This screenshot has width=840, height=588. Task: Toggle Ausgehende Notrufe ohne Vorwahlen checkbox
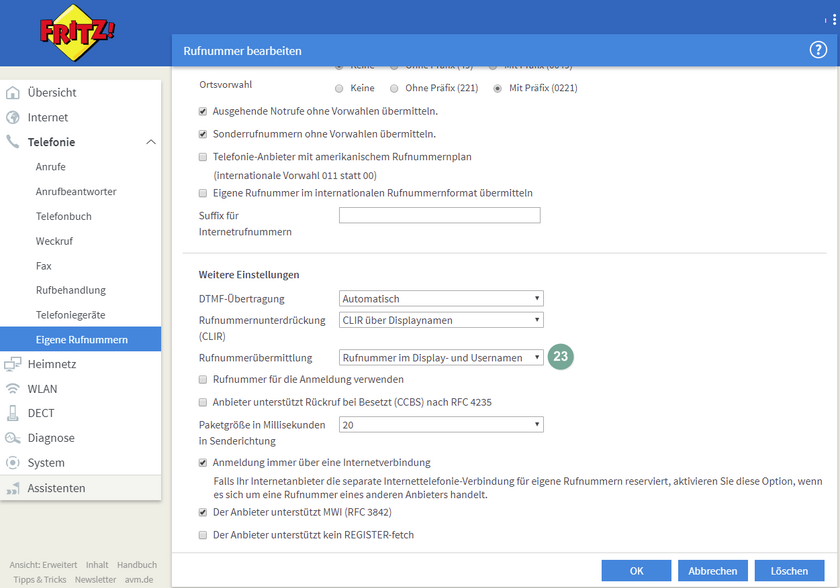tap(203, 111)
